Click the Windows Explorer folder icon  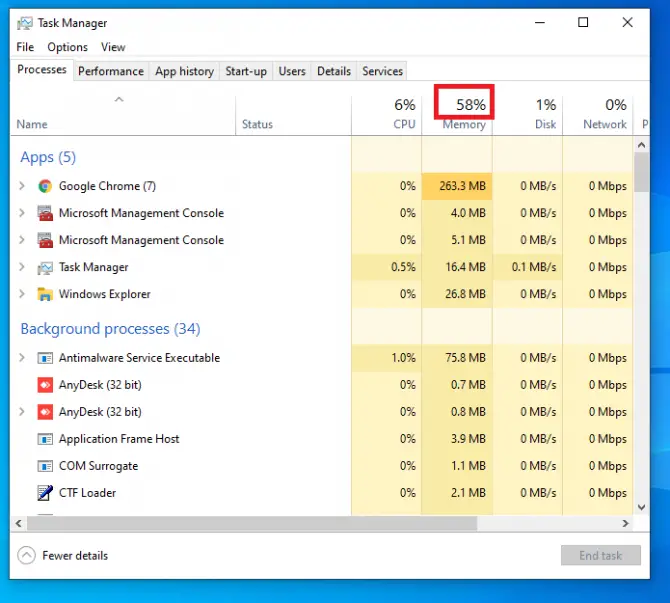45,294
